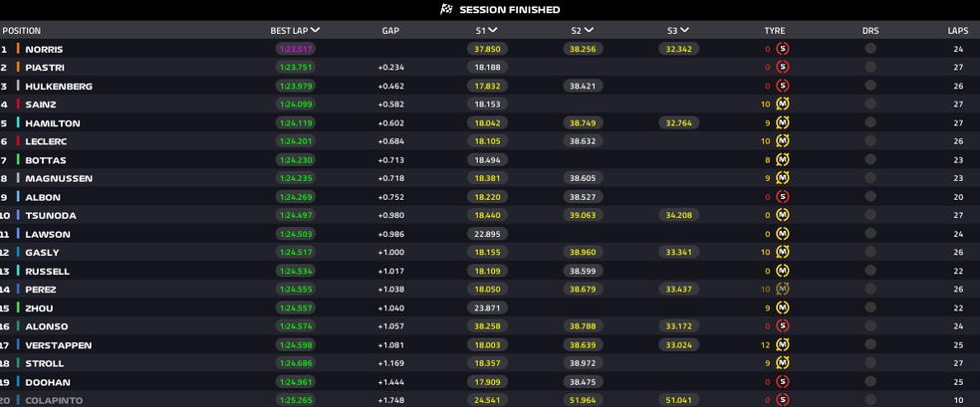Screen dimensions: 980x407
Task: Click Gasly's +1.000 gap value
Action: [390, 252]
